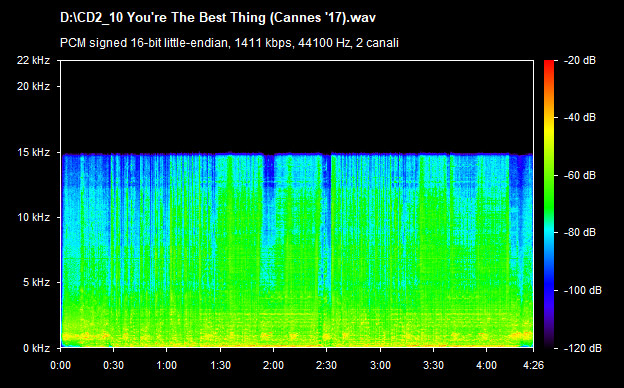Viewport: 624px width, 388px height.
Task: Click the 10 kHz frequency axis label
Action: point(33,217)
